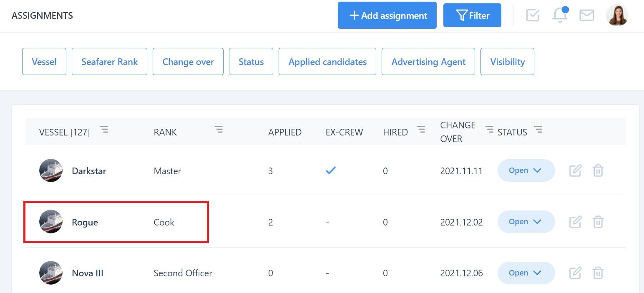Sort by the Change Over column icon
Screen dimensions: 644x293
tap(489, 130)
